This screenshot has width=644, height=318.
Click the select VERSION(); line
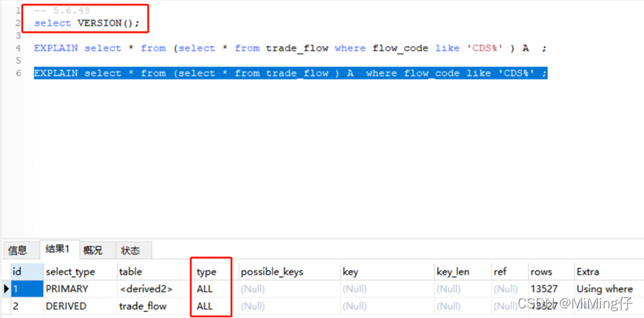click(x=86, y=23)
